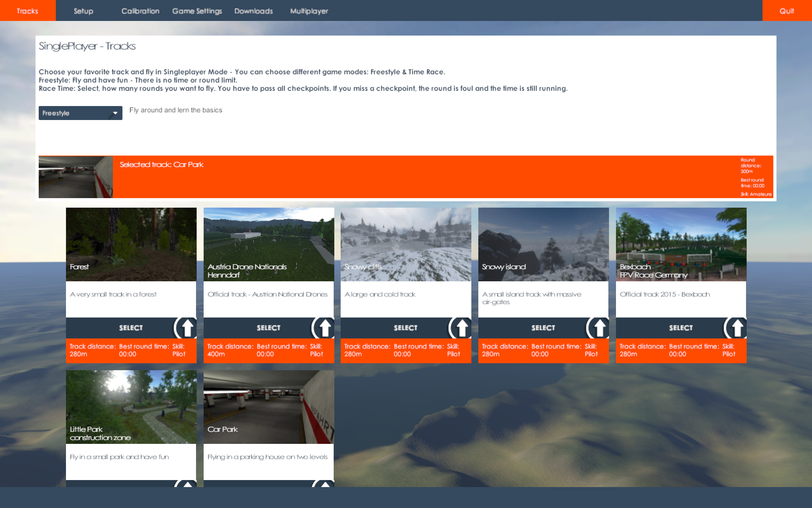The image size is (812, 508).
Task: Go to Game Settings tab
Action: click(x=197, y=11)
